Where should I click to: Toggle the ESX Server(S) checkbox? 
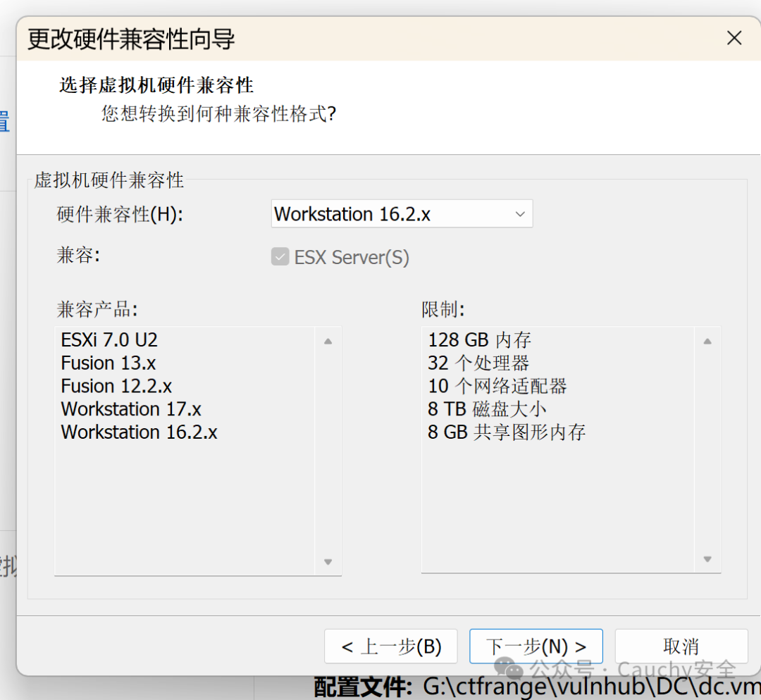pyautogui.click(x=280, y=256)
